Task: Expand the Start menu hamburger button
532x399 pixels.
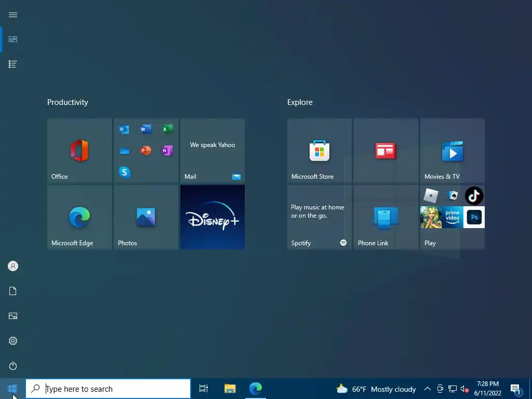Action: pyautogui.click(x=13, y=15)
